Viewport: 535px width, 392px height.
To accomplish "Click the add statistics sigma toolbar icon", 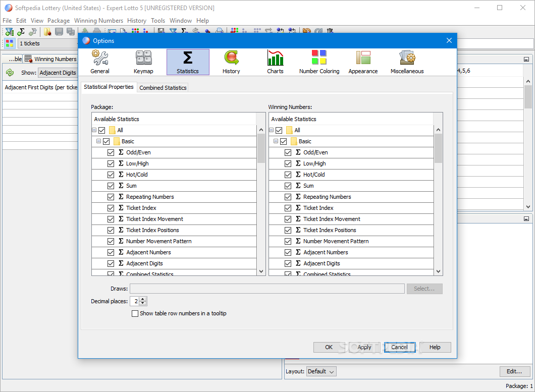I will [21, 32].
